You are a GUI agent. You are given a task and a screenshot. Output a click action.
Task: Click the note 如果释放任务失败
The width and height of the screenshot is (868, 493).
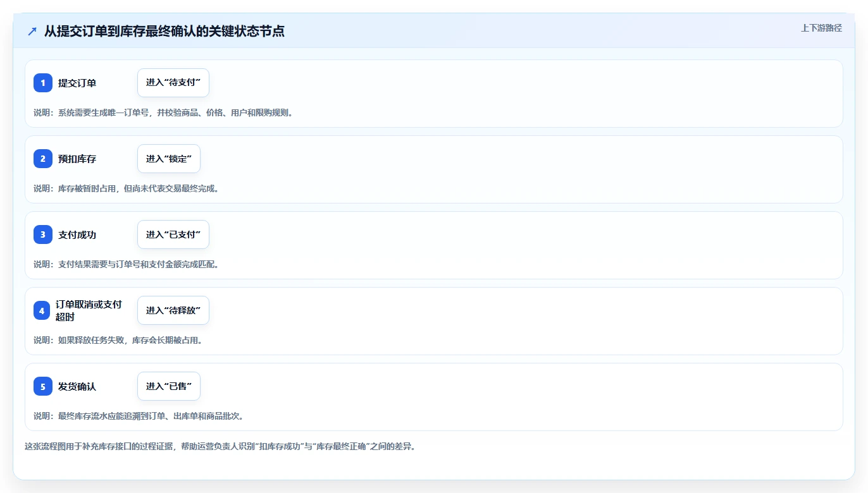tap(118, 340)
